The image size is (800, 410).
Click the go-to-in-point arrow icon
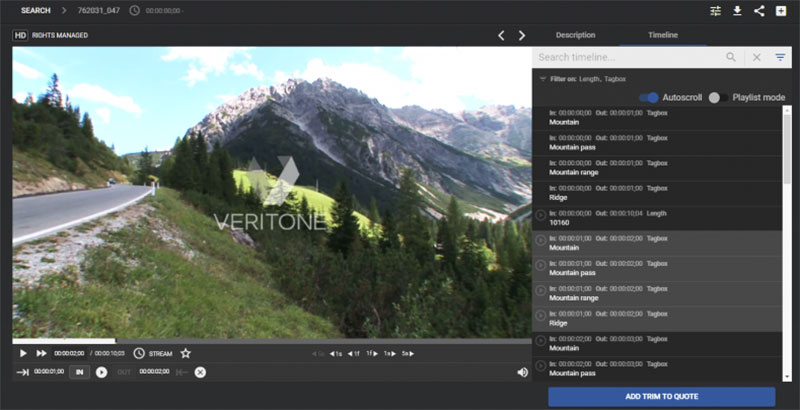point(22,372)
